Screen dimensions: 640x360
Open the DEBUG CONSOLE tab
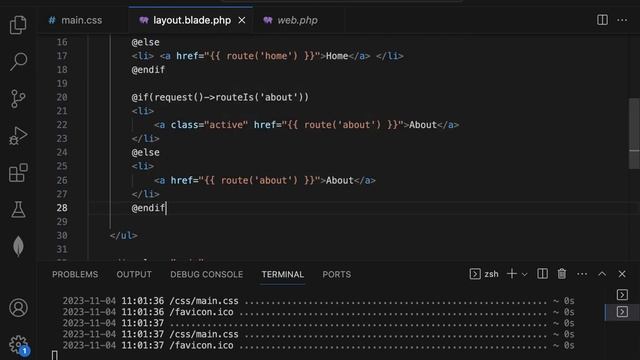click(207, 274)
